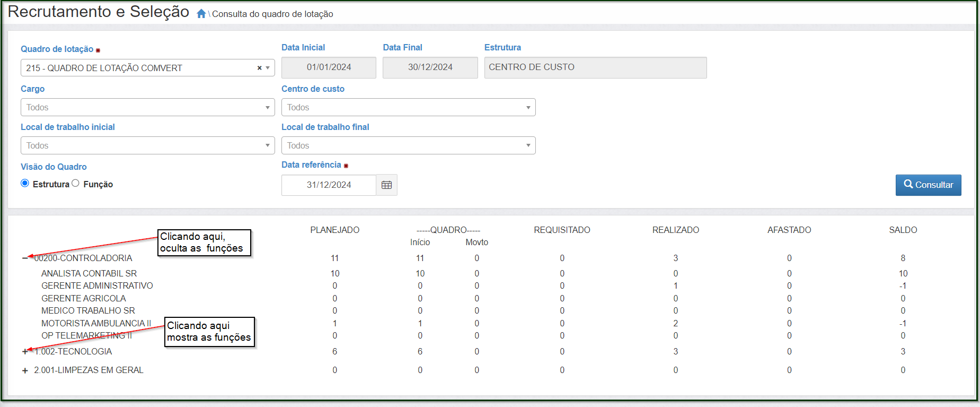Click the Data referência date input
Viewport: 980px width, 407px height.
click(329, 185)
